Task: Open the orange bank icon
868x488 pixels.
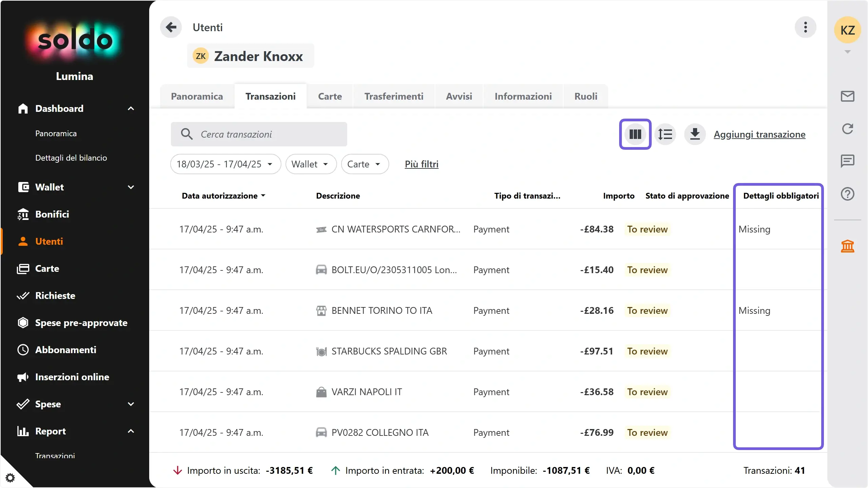Action: tap(847, 246)
